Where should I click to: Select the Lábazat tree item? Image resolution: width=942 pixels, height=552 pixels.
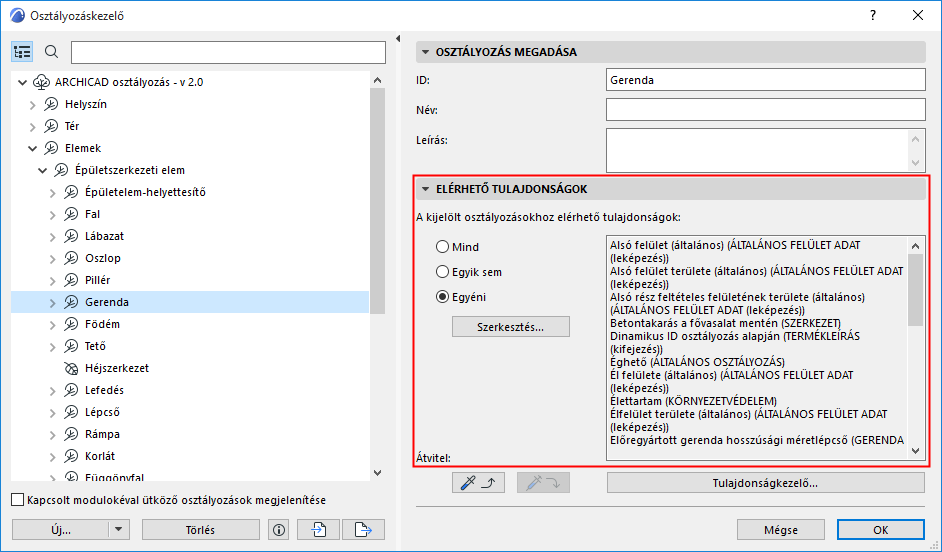[x=105, y=237]
